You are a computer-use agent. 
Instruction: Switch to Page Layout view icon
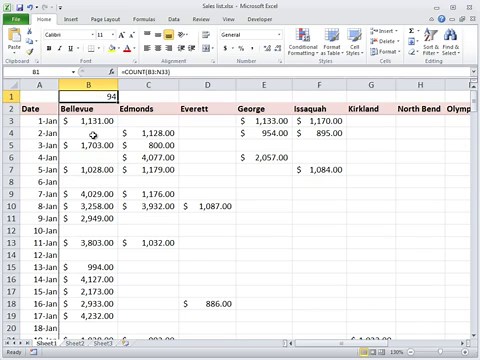pyautogui.click(x=373, y=352)
